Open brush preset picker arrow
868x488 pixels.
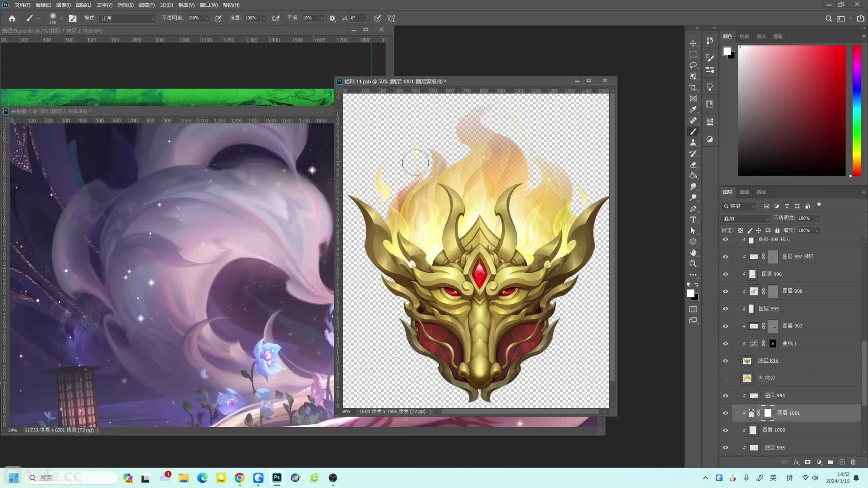point(61,18)
